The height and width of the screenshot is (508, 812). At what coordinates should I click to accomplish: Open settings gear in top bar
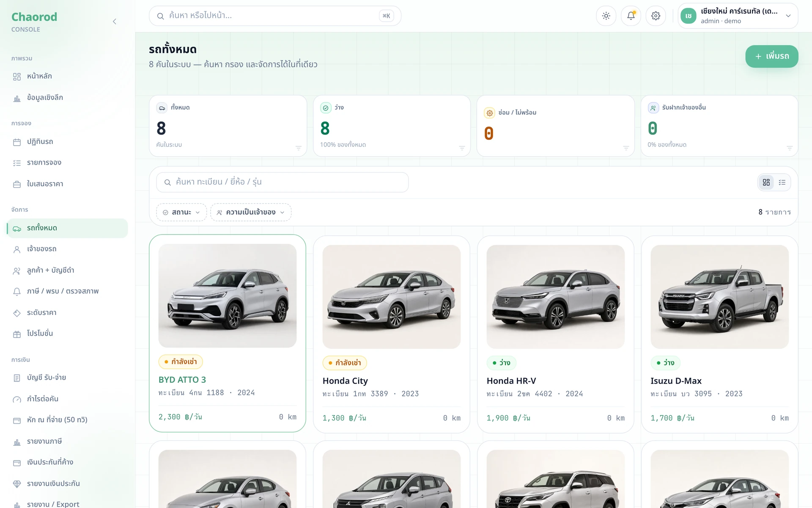point(656,16)
